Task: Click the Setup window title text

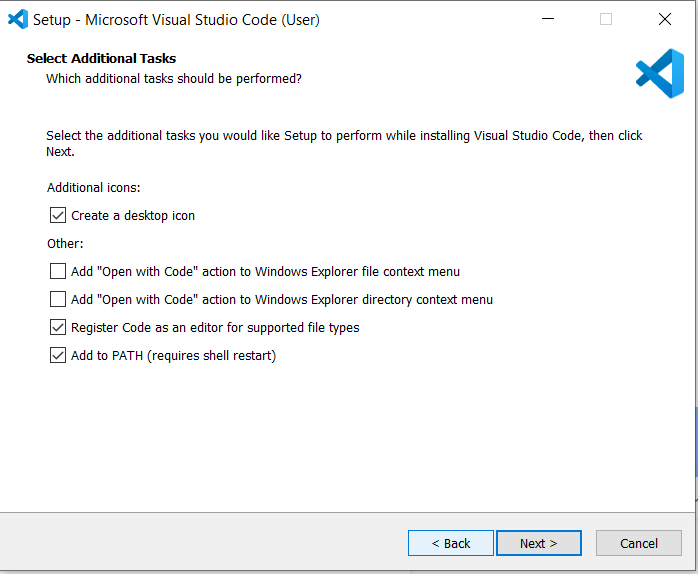Action: [176, 20]
